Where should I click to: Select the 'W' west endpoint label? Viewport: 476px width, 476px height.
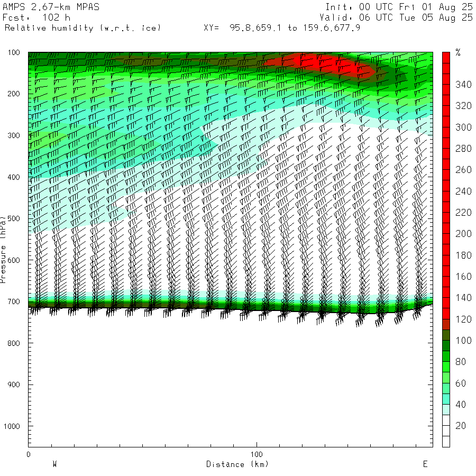[x=54, y=464]
